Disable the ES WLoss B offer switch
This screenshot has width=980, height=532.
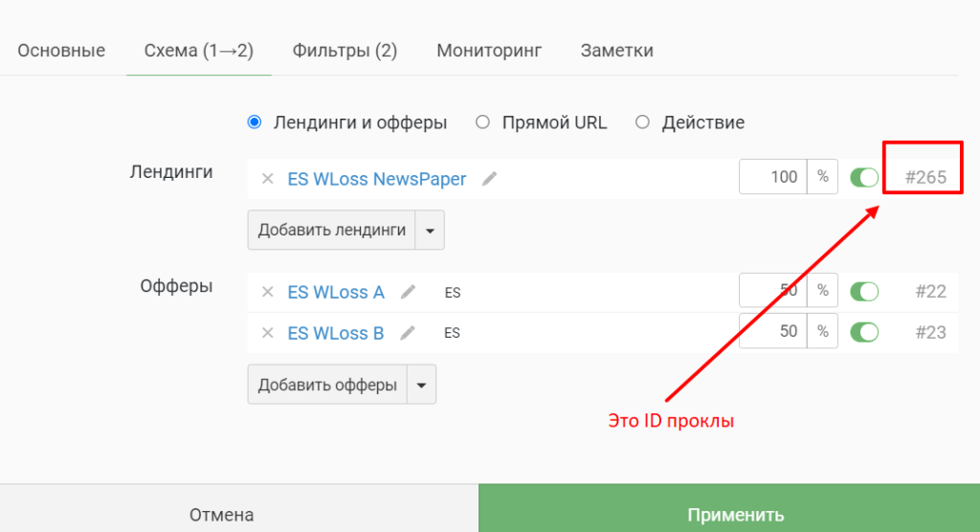point(864,332)
